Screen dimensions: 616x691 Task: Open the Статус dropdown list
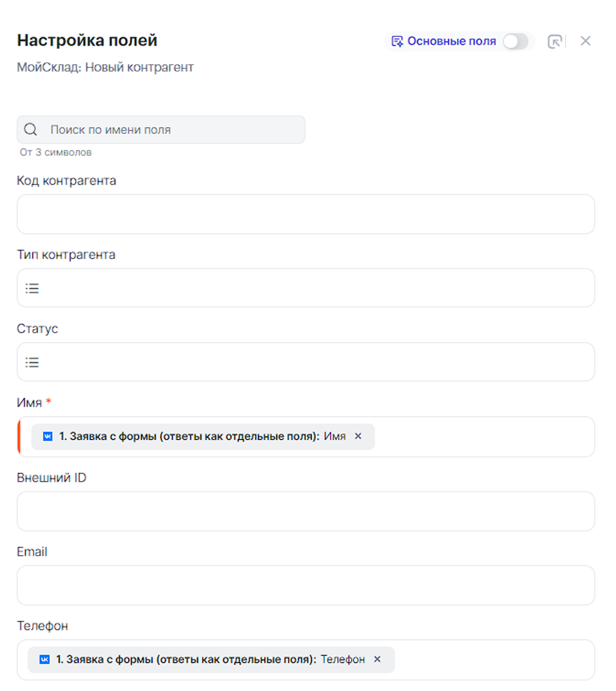(306, 362)
